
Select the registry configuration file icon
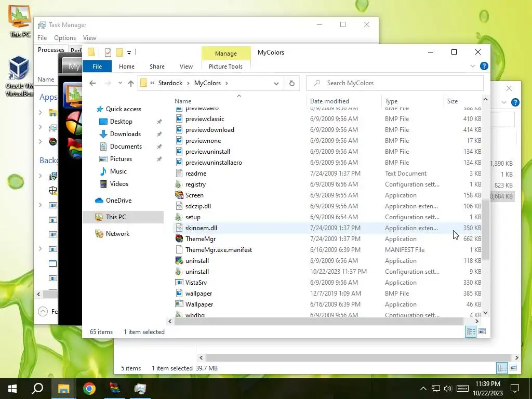coord(179,184)
